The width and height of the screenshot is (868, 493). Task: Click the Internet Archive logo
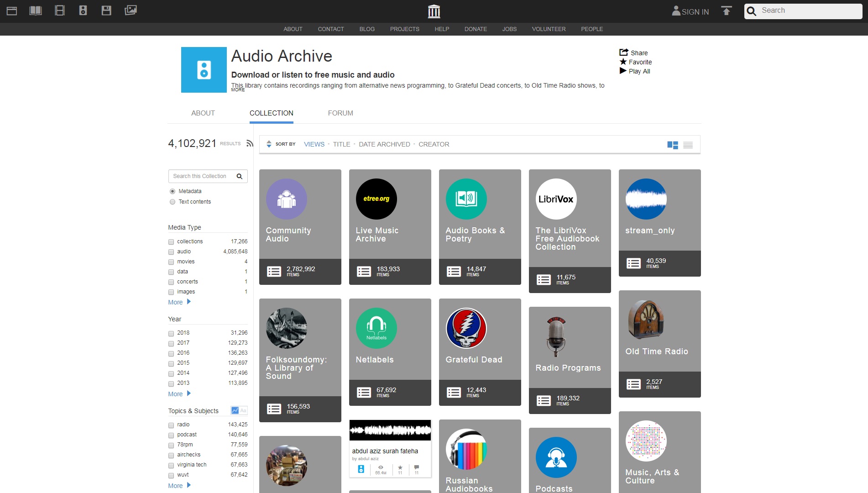434,11
